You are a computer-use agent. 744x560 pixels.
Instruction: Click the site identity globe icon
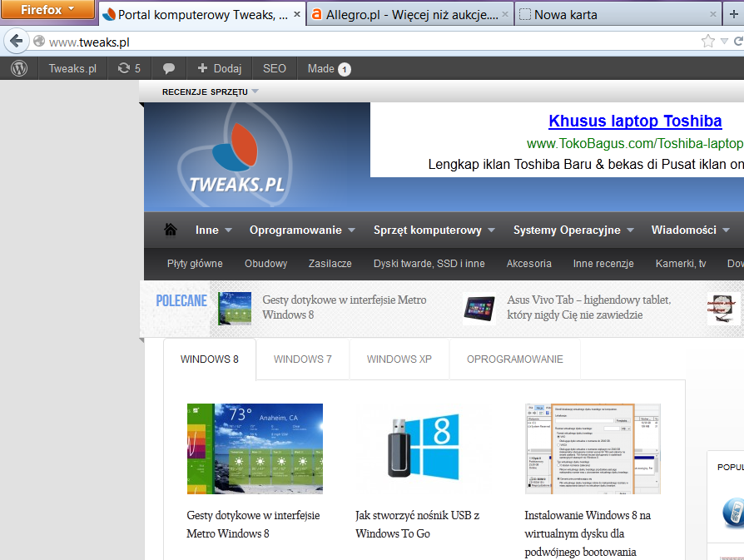pos(39,42)
